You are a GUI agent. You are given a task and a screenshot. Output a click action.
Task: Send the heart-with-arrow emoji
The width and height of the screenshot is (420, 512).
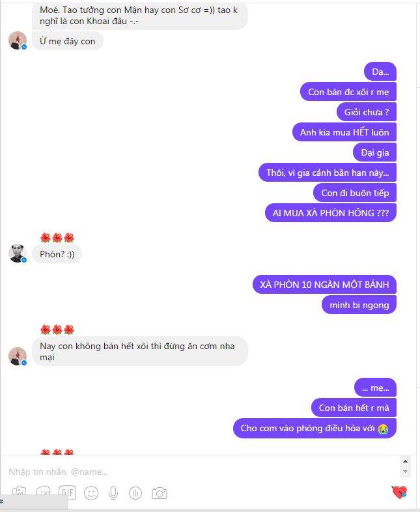pyautogui.click(x=399, y=492)
